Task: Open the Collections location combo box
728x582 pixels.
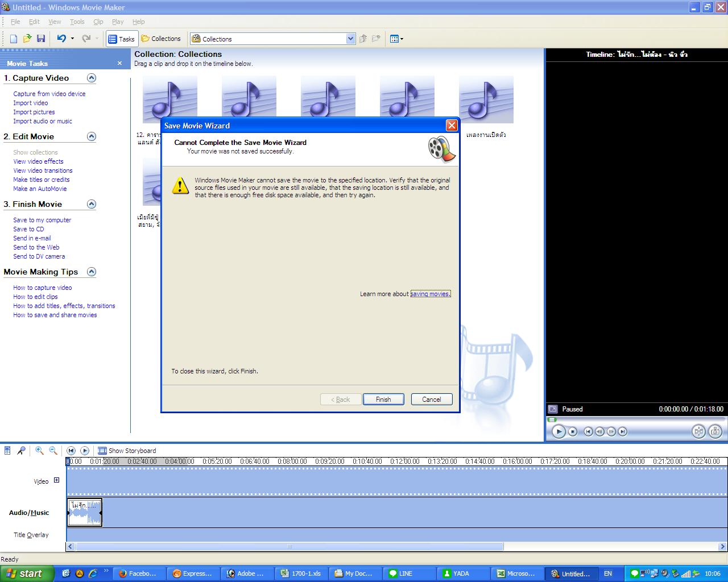Action: (x=272, y=39)
